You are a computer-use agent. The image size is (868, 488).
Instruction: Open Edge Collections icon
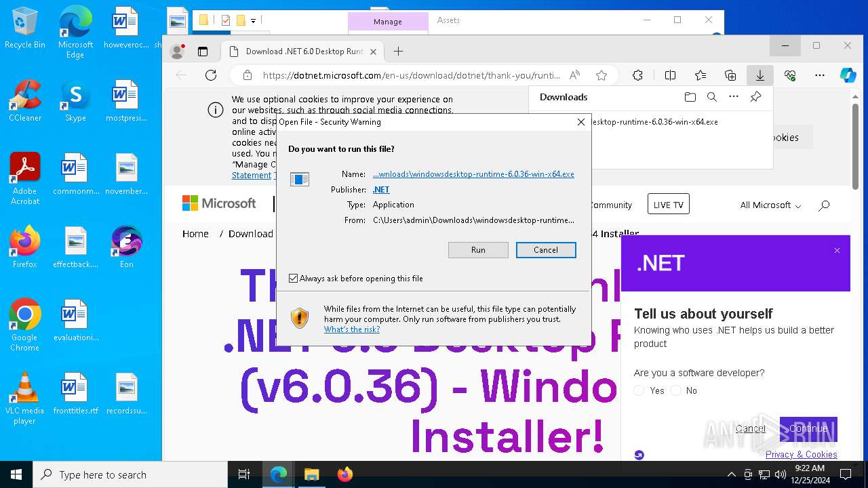pos(730,75)
